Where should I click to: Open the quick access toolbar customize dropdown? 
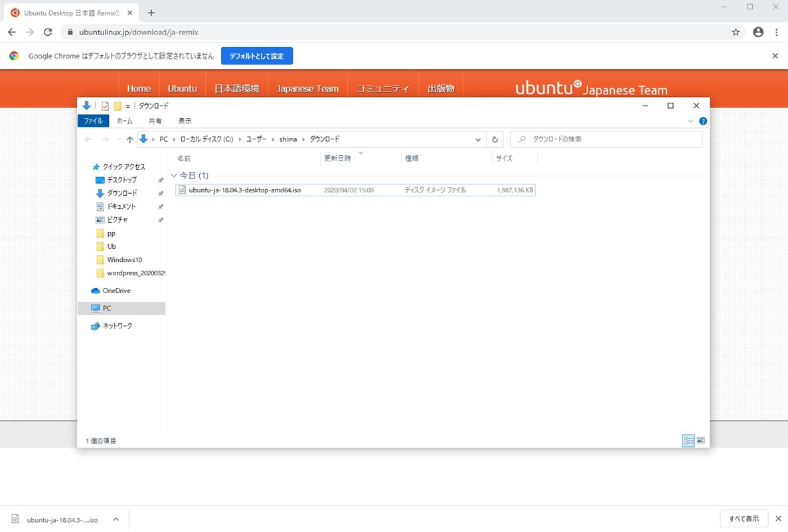coord(127,106)
